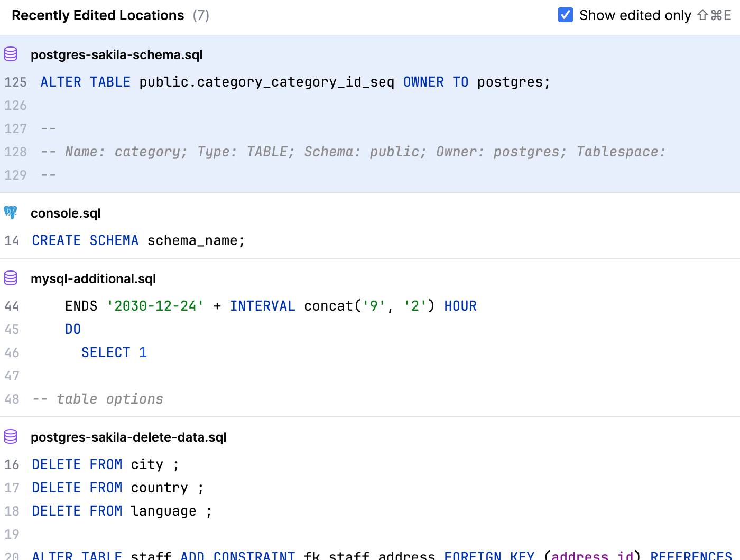Image resolution: width=740 pixels, height=560 pixels.
Task: Select the postgres-sakila-delete-data.sql file name
Action: 128,437
